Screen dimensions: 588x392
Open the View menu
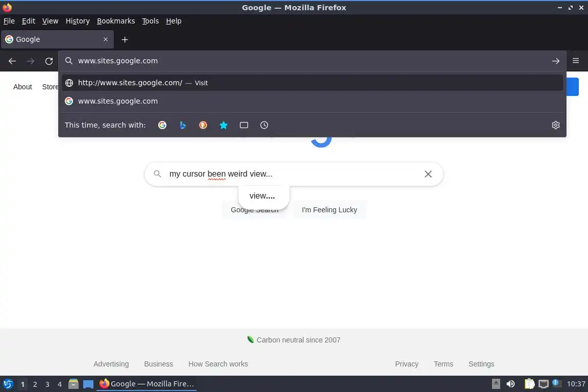(50, 21)
